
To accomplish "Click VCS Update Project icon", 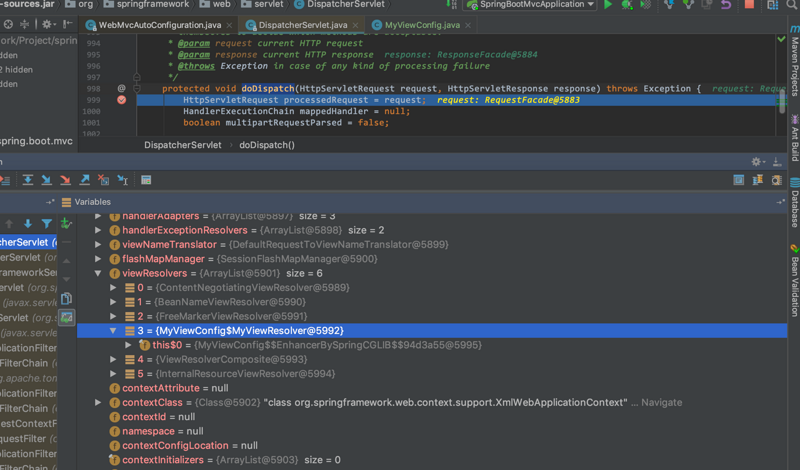I will [x=669, y=5].
